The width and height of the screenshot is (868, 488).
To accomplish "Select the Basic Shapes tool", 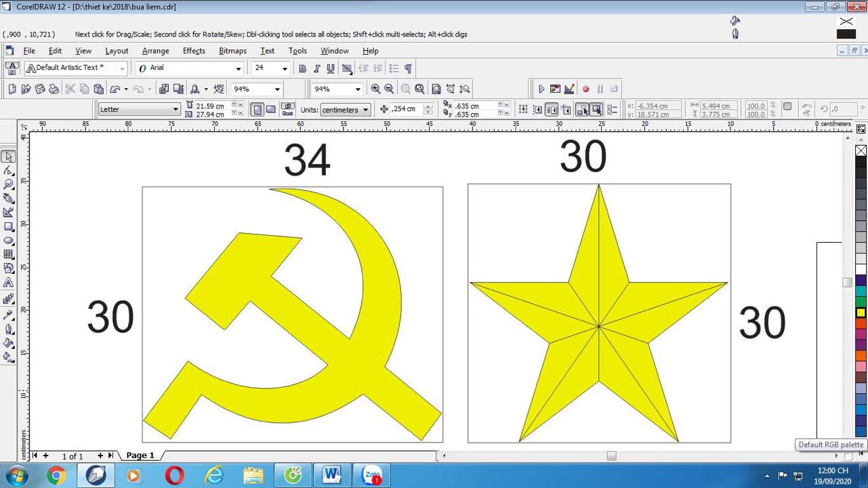I will (x=9, y=268).
